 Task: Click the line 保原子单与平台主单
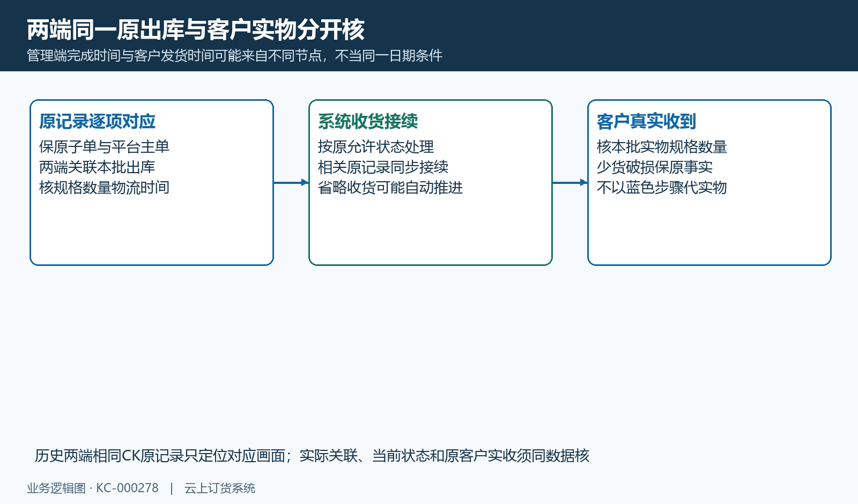point(104,146)
